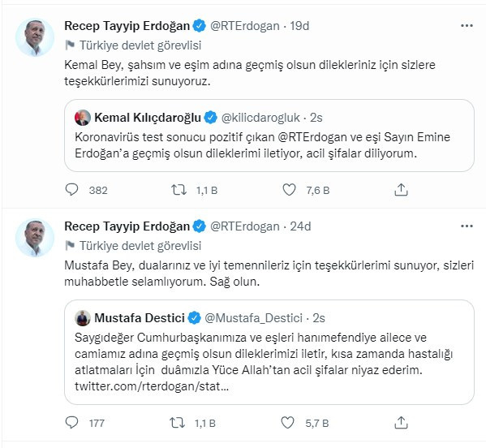Retweet the tweet quoting Kemal Kılıçdaroğlu
486x448 pixels.
coord(178,190)
